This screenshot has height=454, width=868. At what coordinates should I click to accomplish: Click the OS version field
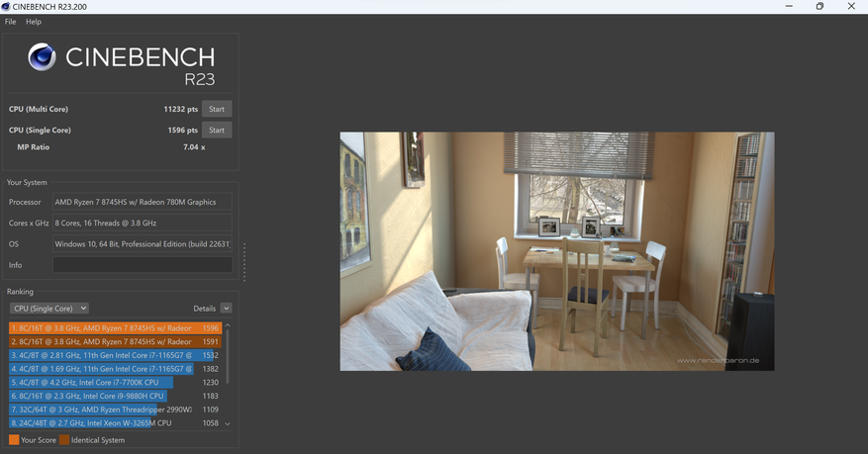click(143, 244)
